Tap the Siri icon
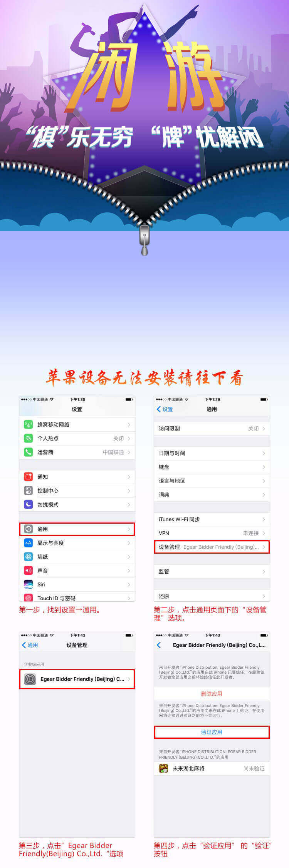Viewport: 289px width, 868px height. click(x=29, y=584)
